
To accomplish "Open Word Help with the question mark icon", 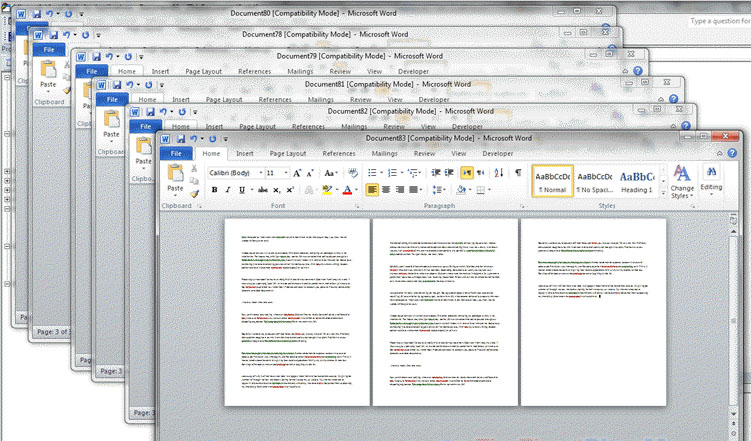I will [x=732, y=153].
